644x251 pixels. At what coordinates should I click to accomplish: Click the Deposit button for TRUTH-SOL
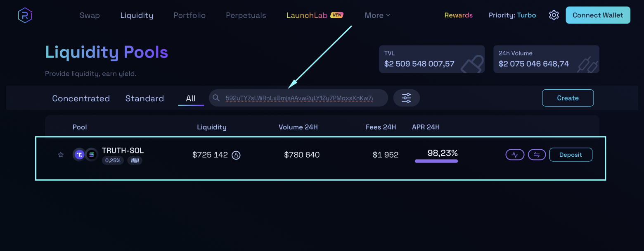click(571, 154)
